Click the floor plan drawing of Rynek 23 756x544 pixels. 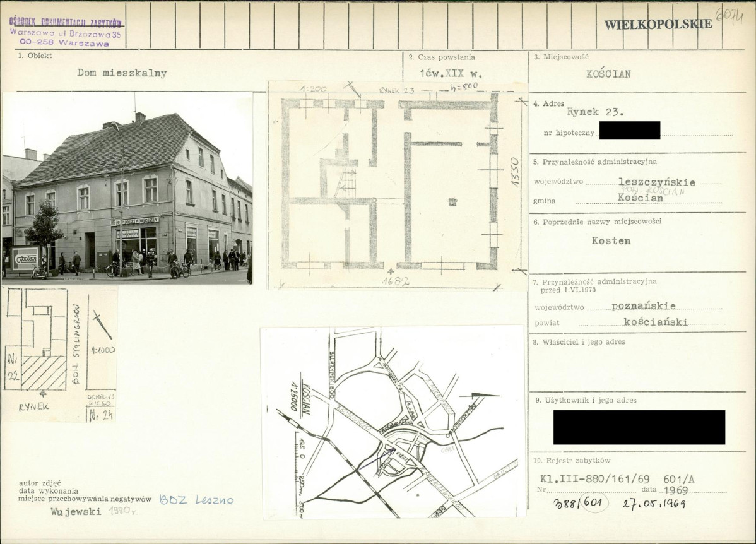click(x=398, y=186)
